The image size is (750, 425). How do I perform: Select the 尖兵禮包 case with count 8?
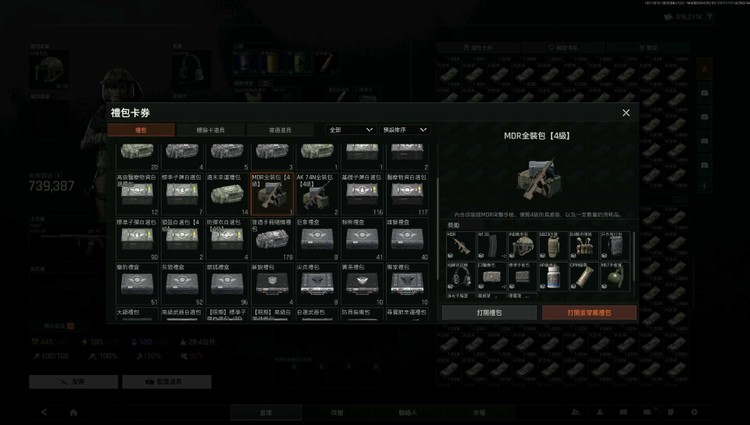click(x=317, y=284)
